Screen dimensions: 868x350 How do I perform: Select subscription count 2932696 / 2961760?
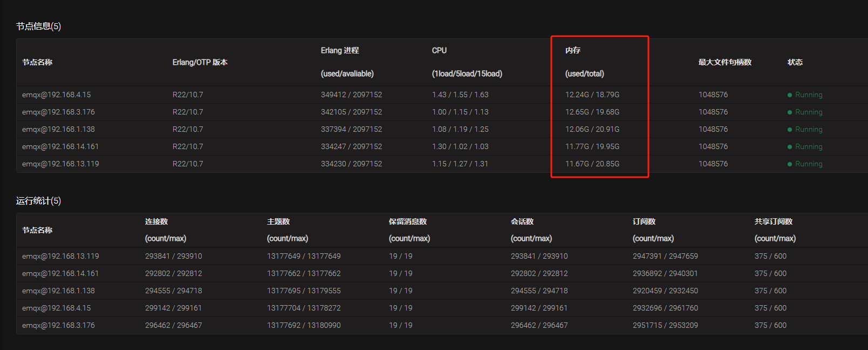click(665, 308)
